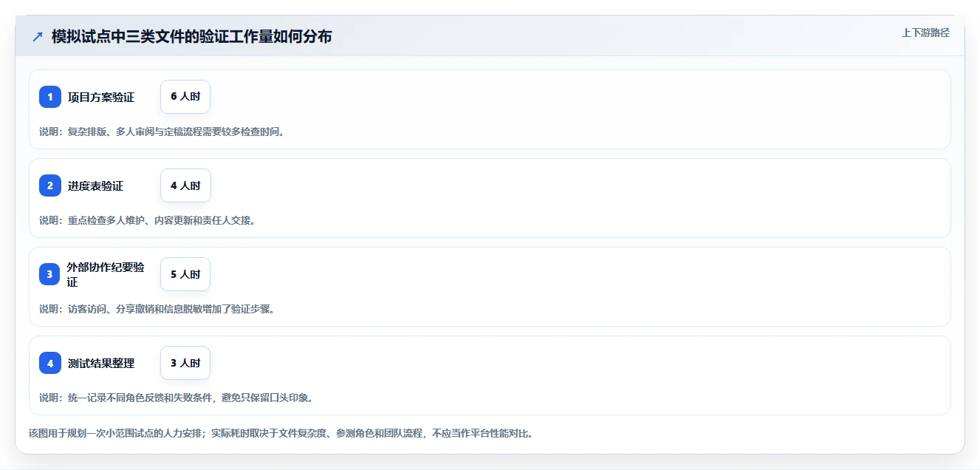
Task: Click the 上下游路径 label in header
Action: click(925, 33)
